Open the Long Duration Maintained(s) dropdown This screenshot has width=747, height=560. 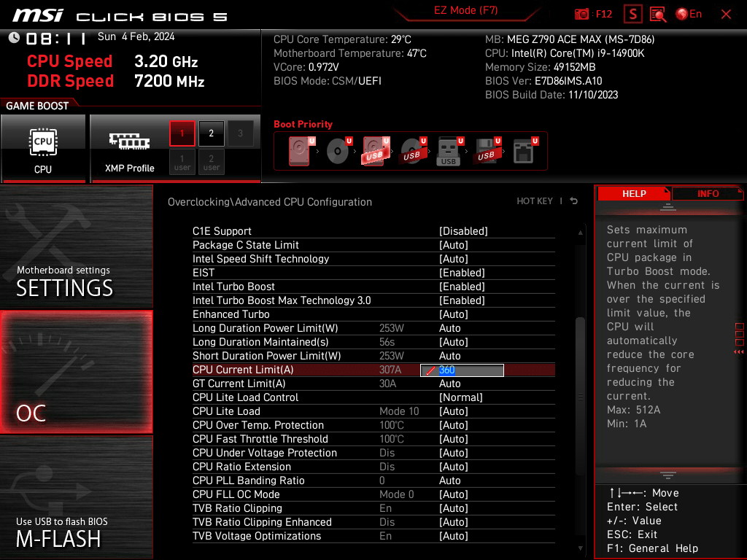(454, 342)
